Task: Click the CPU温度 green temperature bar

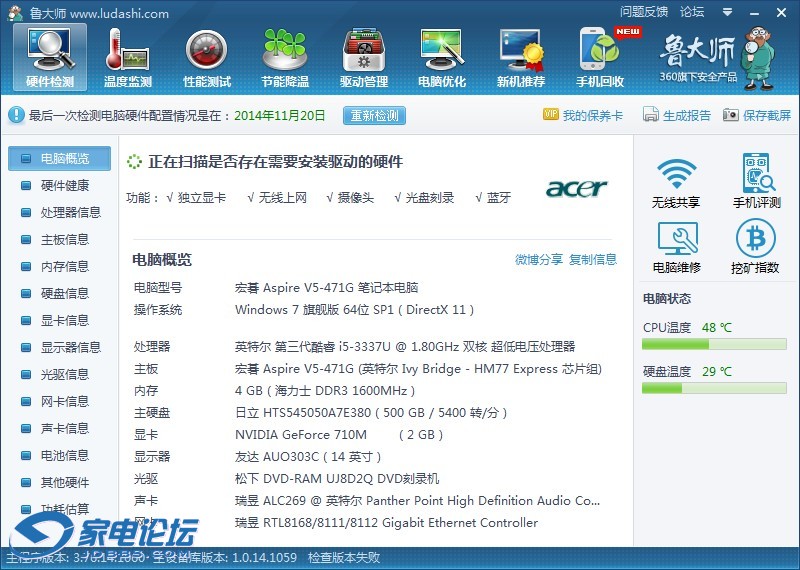Action: pyautogui.click(x=714, y=344)
